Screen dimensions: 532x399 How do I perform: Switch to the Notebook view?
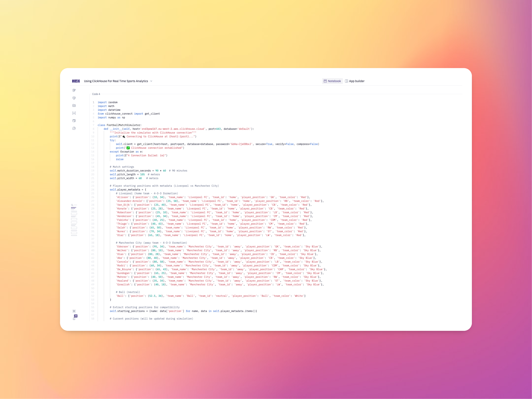pyautogui.click(x=332, y=81)
